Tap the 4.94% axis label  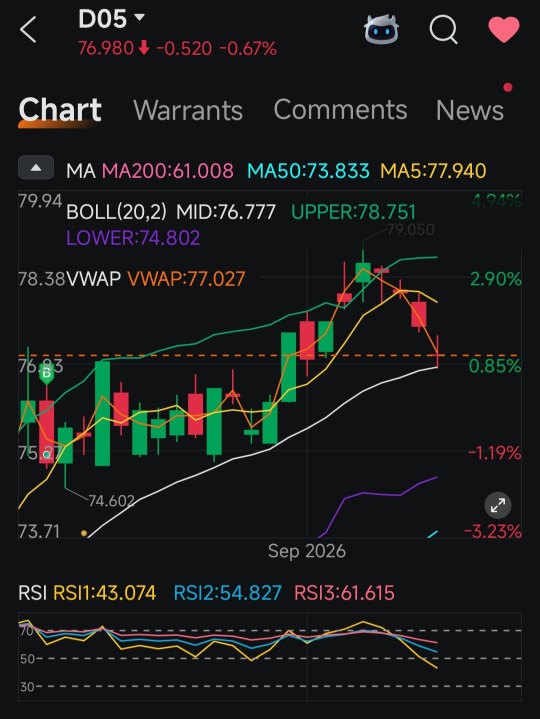tap(496, 201)
